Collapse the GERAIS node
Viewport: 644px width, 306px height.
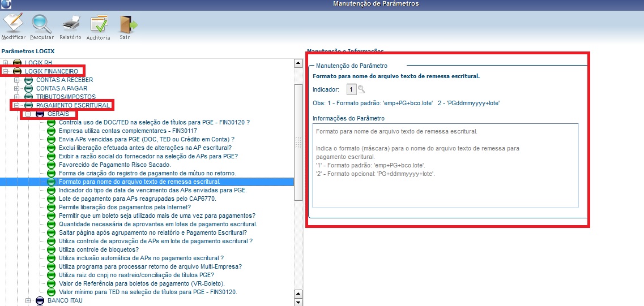[x=28, y=114]
